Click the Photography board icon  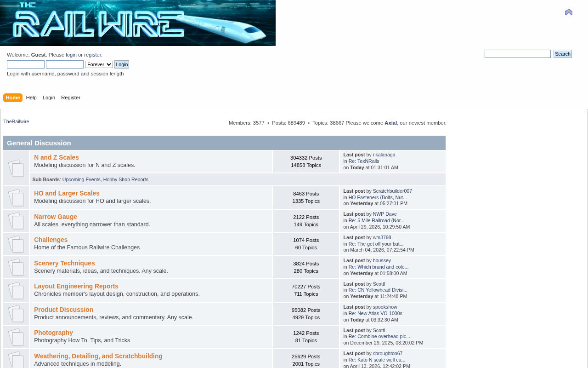16,337
